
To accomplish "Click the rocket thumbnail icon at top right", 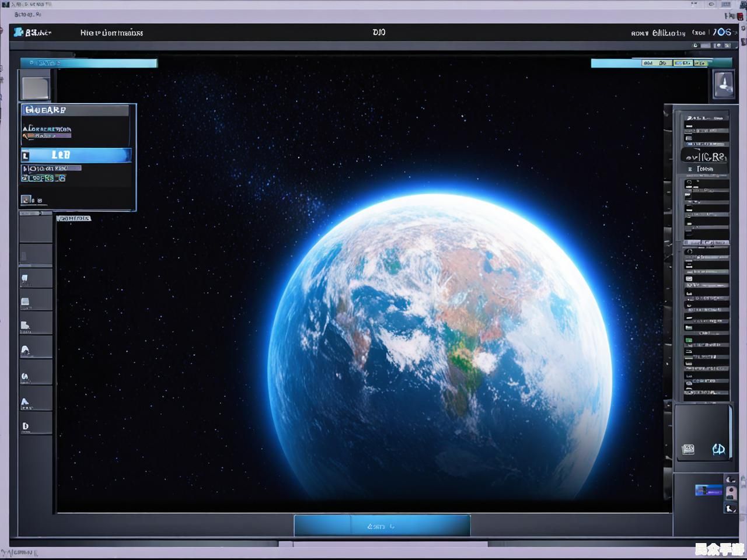I will coord(724,84).
